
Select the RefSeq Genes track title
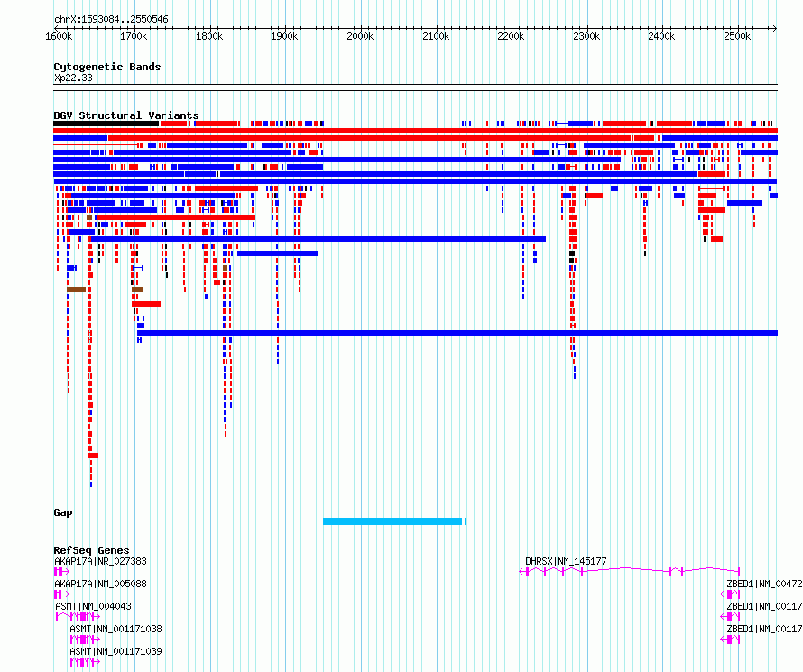pyautogui.click(x=91, y=551)
